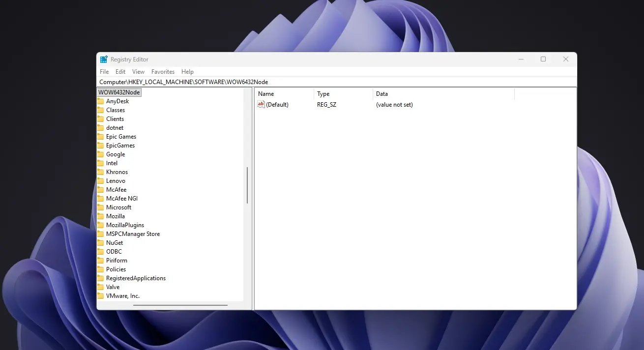The image size is (644, 350).
Task: Select the Intel key label
Action: point(112,163)
